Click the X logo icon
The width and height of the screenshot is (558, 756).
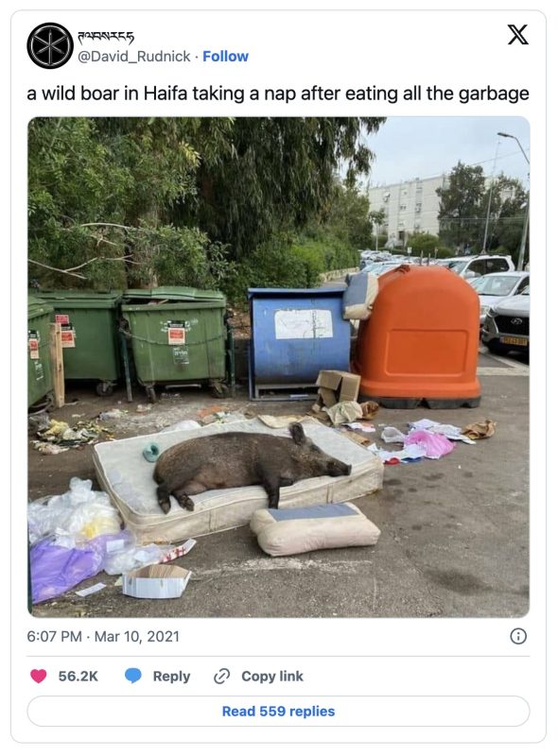coord(518,35)
